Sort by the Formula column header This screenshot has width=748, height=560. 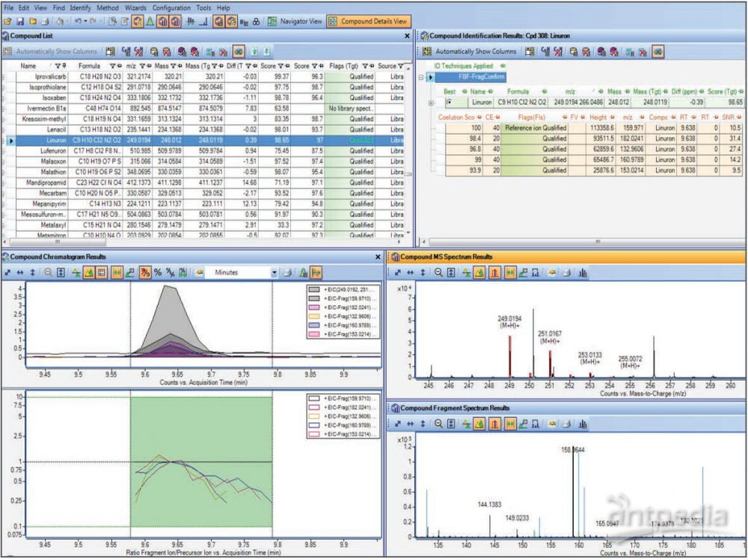[89, 66]
